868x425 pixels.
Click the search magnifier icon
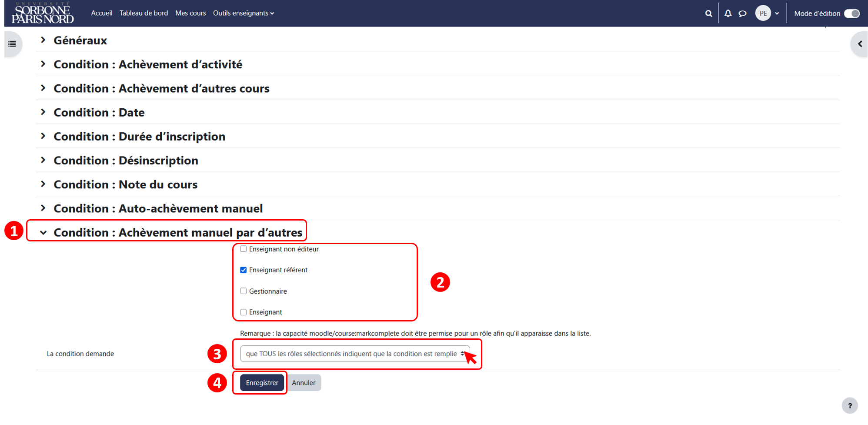pos(708,13)
